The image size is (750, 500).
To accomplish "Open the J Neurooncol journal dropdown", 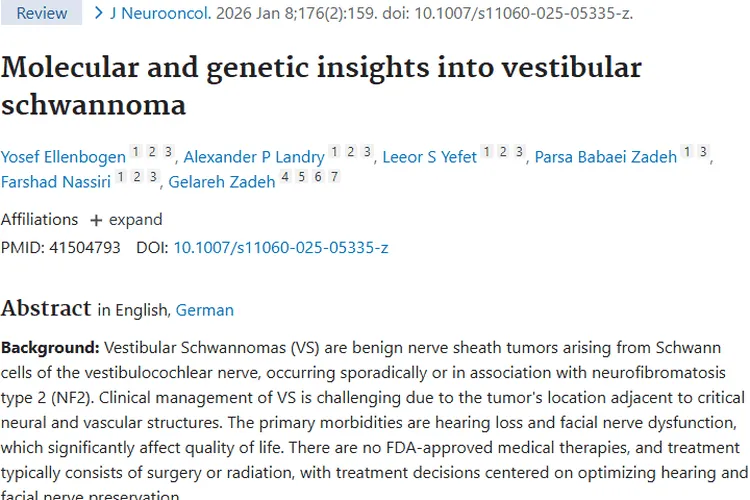I will click(x=159, y=13).
